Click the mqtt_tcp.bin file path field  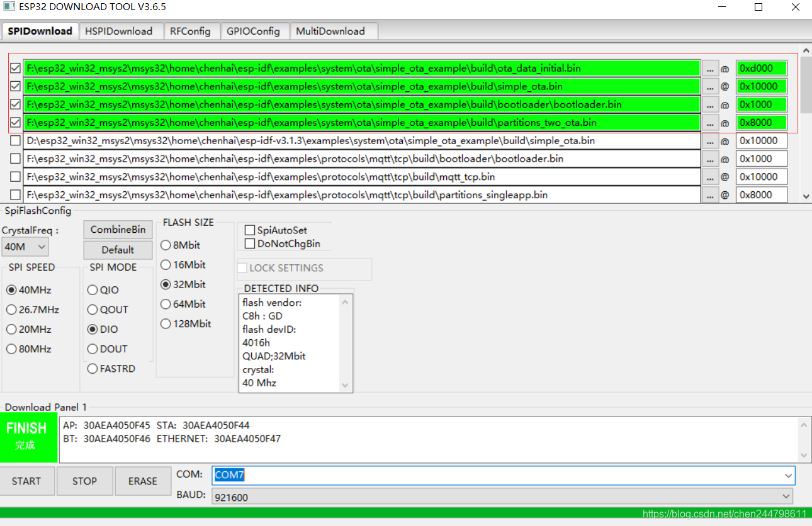click(x=362, y=177)
